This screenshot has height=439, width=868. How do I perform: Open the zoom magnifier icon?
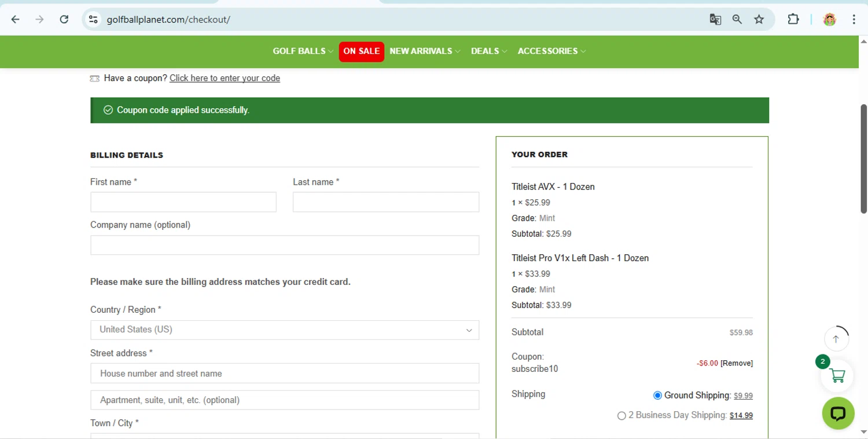tap(737, 19)
